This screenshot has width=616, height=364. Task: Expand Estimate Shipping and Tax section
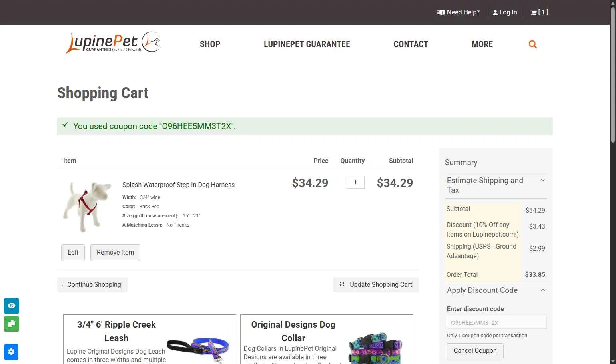click(496, 185)
